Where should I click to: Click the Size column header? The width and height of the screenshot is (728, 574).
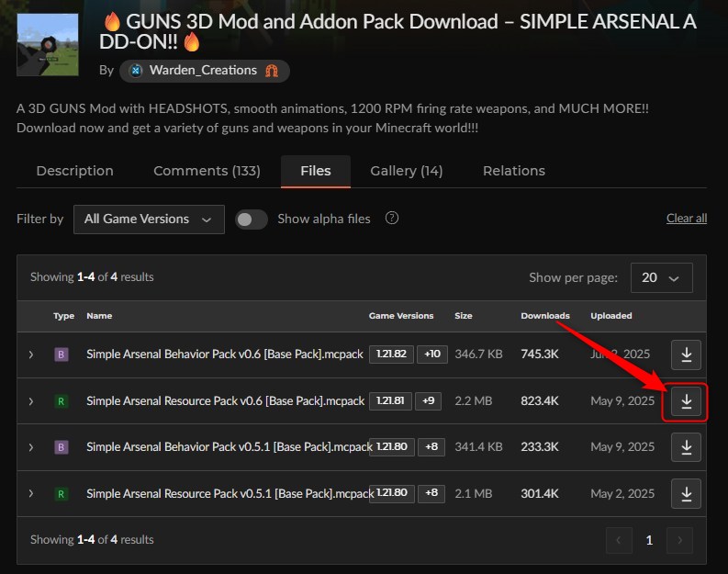point(464,316)
